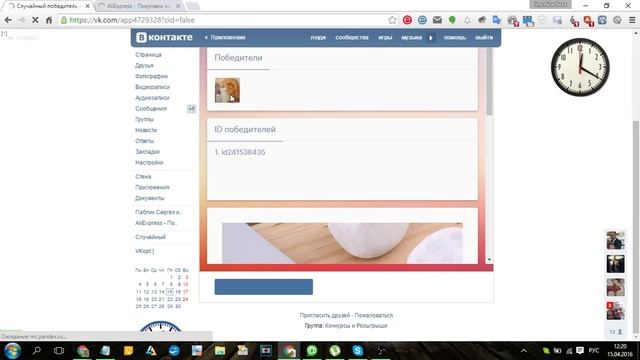Open 'сообщества' in the VK header
The image size is (640, 360).
pyautogui.click(x=352, y=37)
